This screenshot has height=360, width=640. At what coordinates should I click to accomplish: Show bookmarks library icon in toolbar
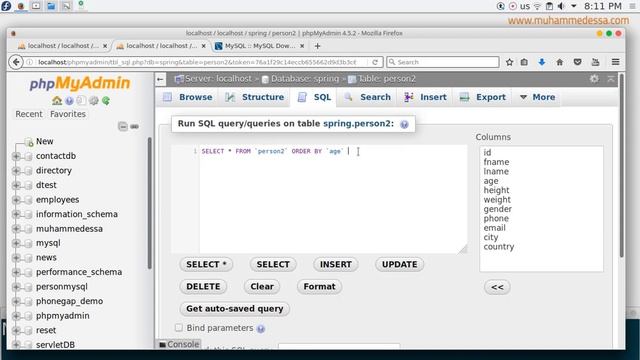pos(524,62)
